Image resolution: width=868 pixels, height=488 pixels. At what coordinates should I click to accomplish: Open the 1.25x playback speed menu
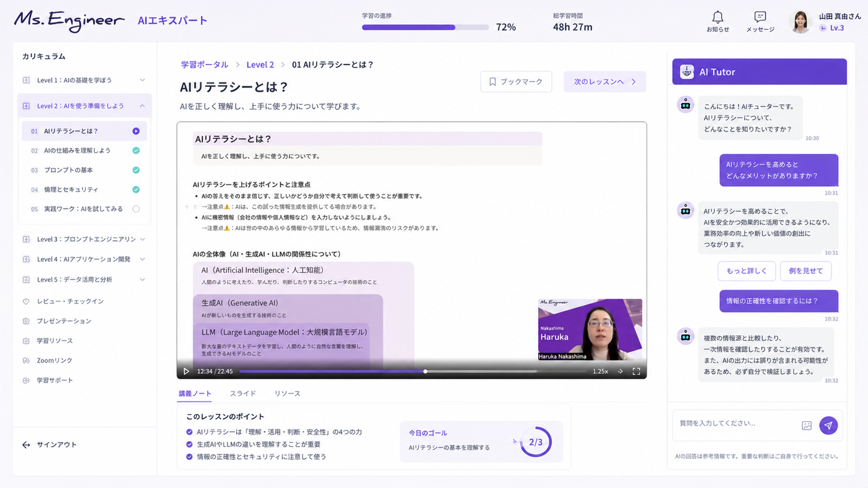pyautogui.click(x=600, y=371)
